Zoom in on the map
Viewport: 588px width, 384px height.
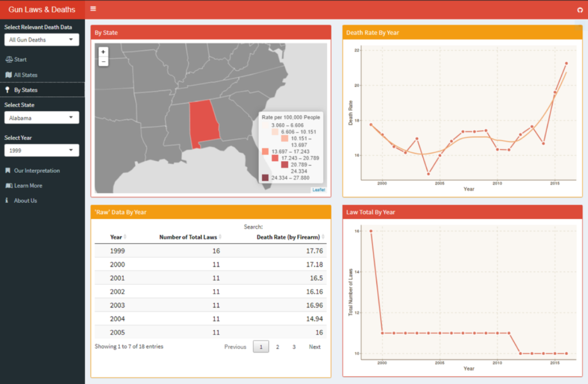point(103,52)
